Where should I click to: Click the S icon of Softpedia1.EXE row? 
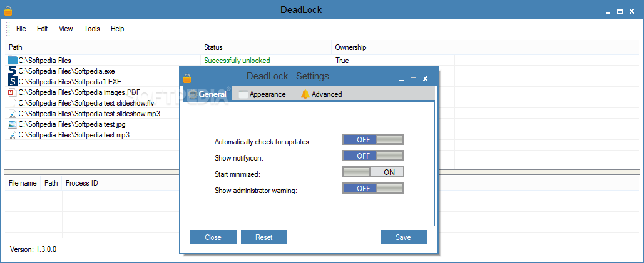pos(13,81)
